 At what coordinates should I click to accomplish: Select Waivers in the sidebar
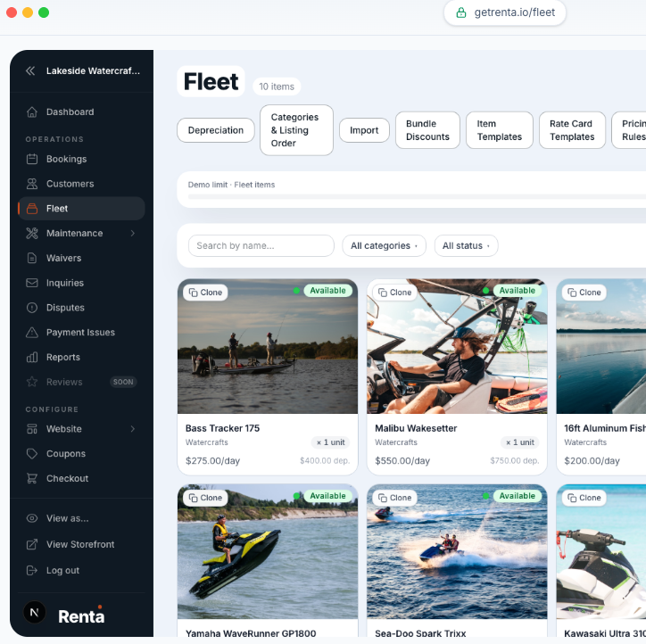click(81, 258)
